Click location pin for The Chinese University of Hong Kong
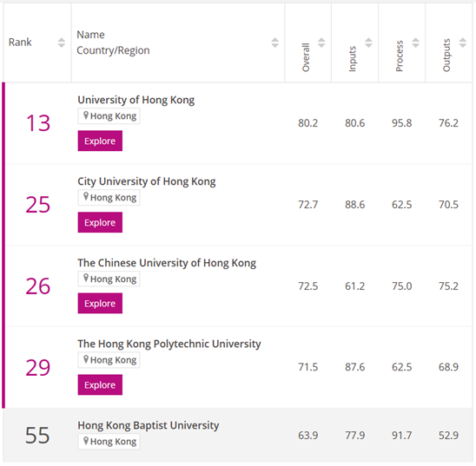The width and height of the screenshot is (476, 466). (x=86, y=278)
